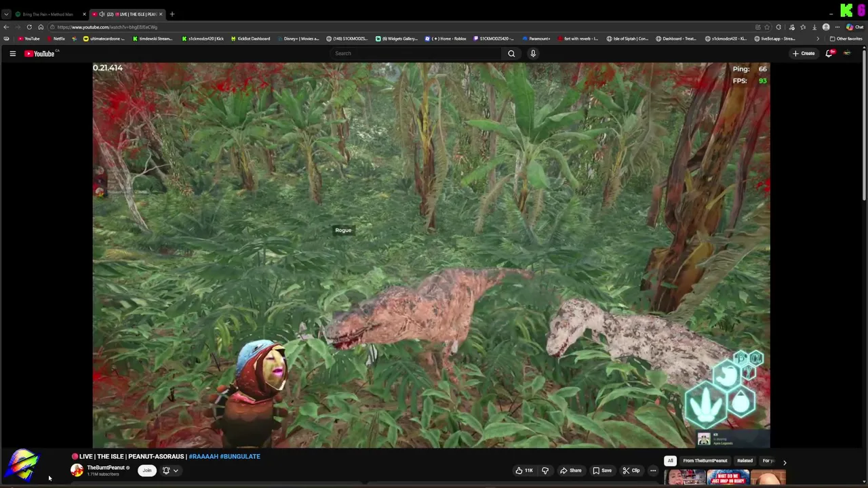Screen dimensions: 868x488
Task: Open Isle of Siptah bookmark
Action: point(627,39)
